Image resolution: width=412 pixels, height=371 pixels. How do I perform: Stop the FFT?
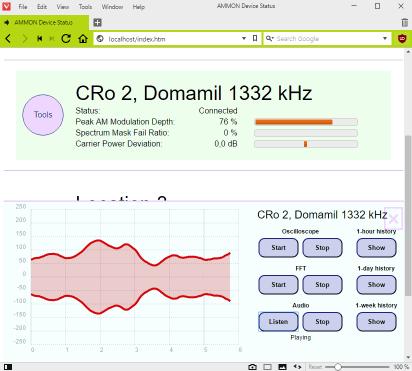pyautogui.click(x=322, y=285)
